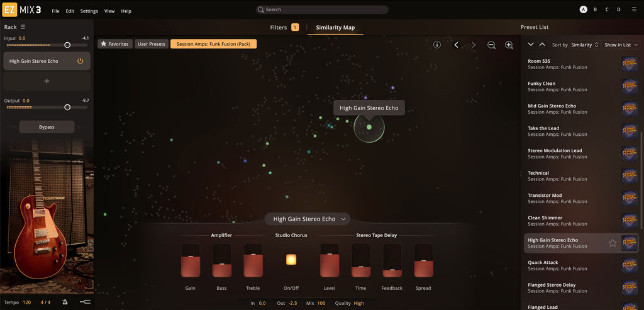Adjust the Input level slider
This screenshot has width=644, height=310.
coord(67,45)
